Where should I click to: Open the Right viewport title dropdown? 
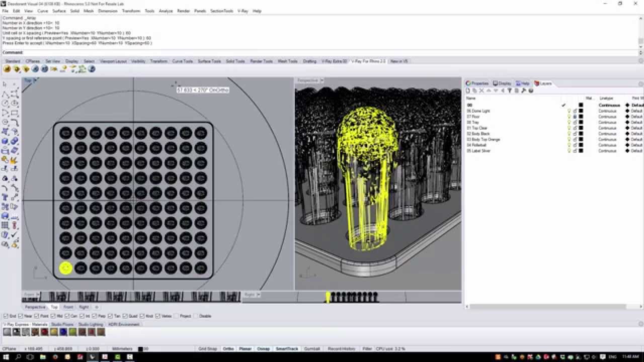point(259,295)
